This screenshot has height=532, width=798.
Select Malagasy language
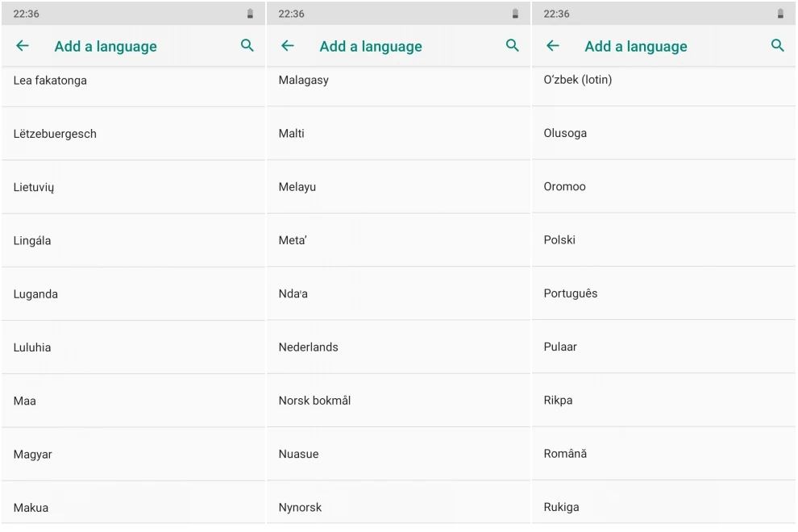coord(398,86)
